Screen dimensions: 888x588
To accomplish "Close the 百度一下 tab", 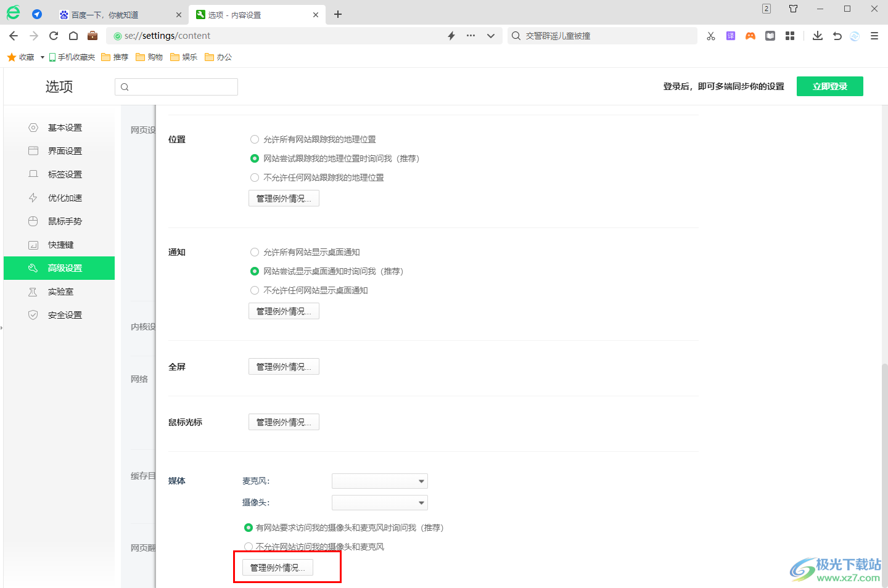I will pos(179,15).
